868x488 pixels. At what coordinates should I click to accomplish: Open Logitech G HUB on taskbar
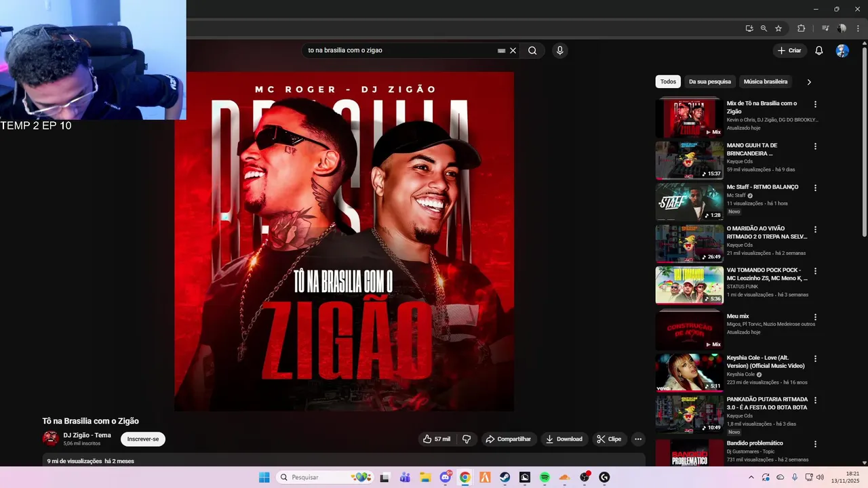pos(604,477)
